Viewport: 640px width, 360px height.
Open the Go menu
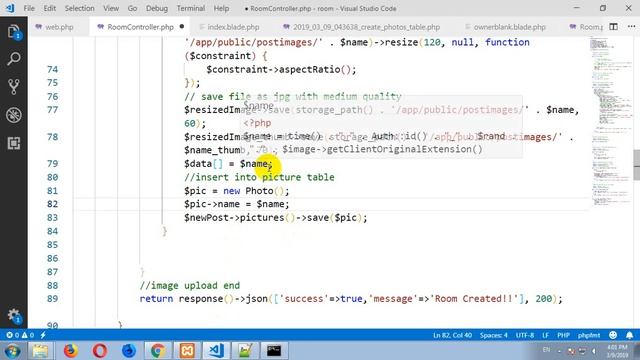[132, 8]
